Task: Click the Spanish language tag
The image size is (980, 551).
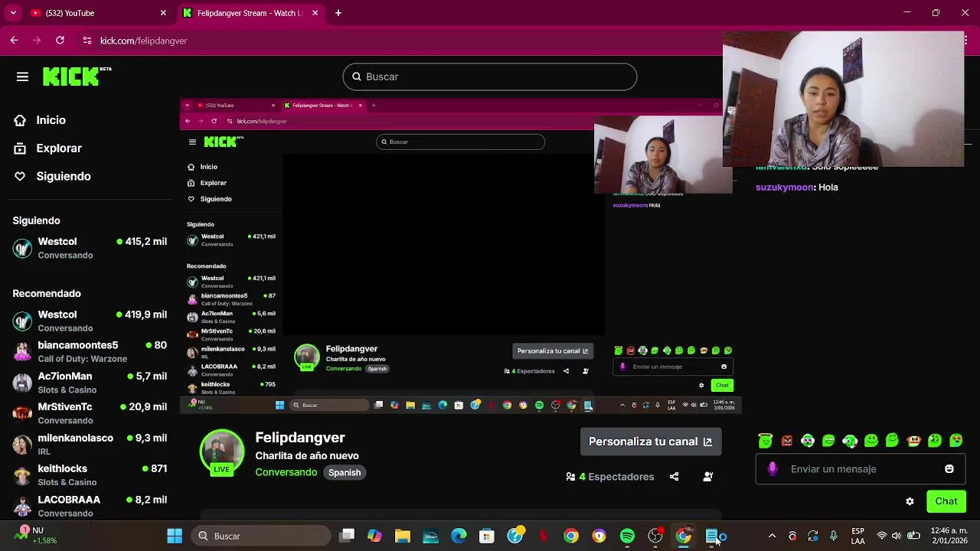Action: coord(345,472)
